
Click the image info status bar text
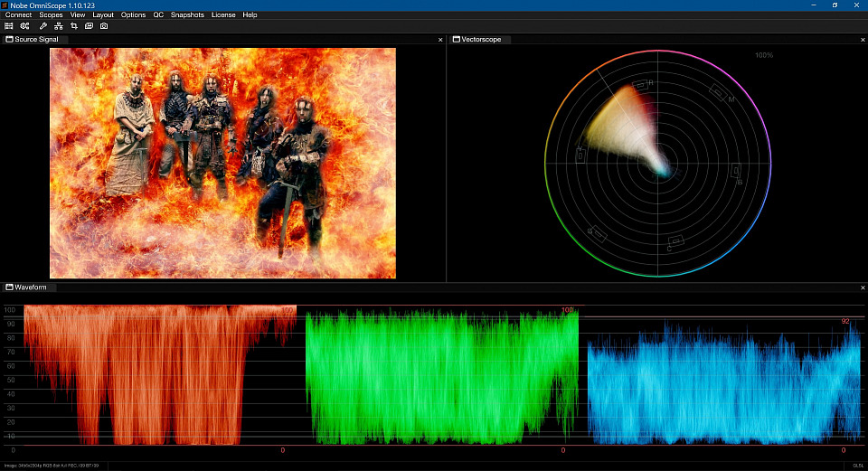pyautogui.click(x=51, y=466)
